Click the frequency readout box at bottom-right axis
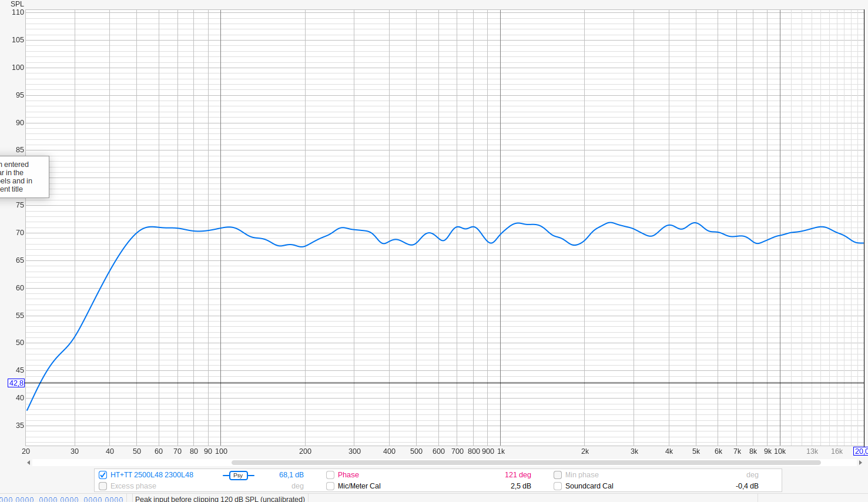The image size is (868, 502). (x=860, y=451)
